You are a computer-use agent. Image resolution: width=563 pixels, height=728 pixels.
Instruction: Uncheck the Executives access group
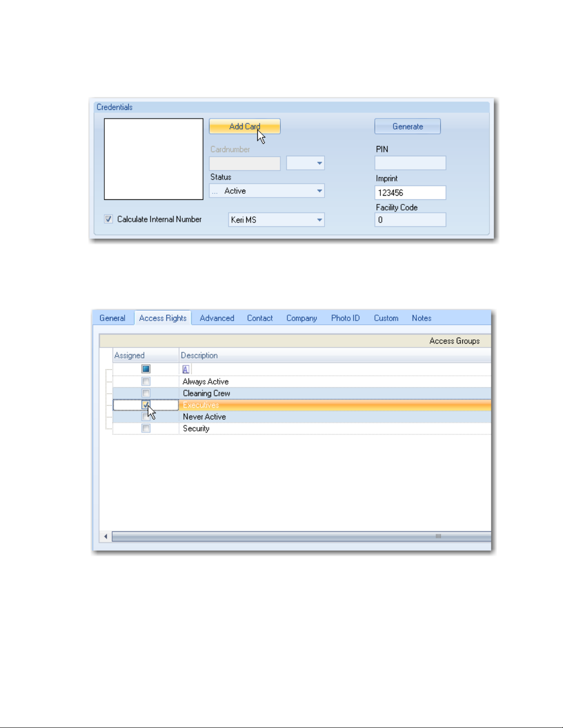pos(146,405)
